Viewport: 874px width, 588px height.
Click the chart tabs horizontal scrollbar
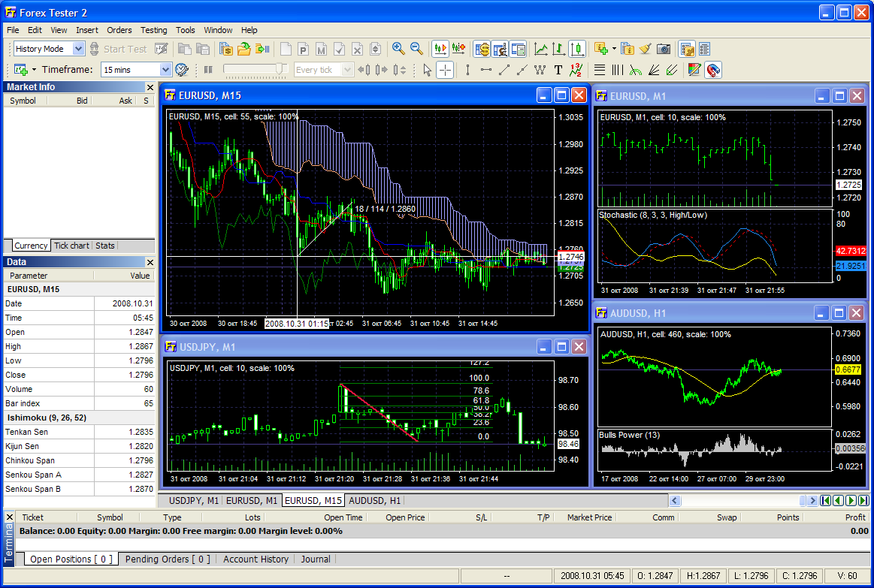point(736,500)
